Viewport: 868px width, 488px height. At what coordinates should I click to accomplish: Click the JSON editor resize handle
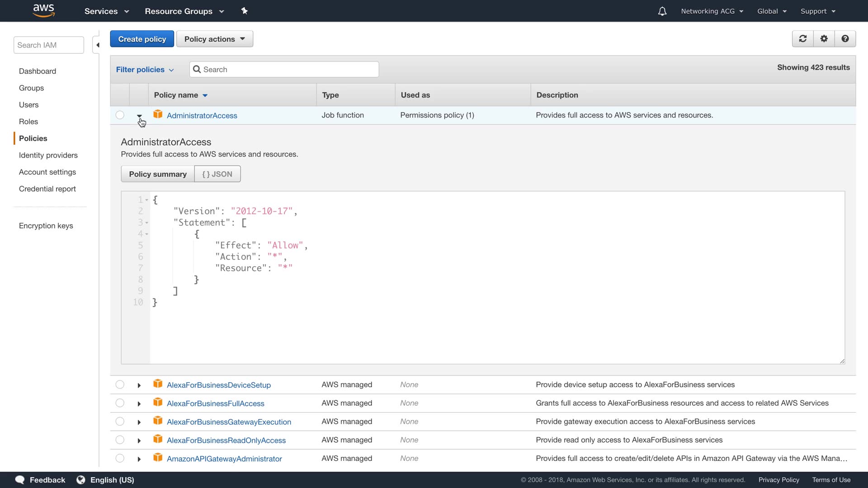pyautogui.click(x=842, y=361)
